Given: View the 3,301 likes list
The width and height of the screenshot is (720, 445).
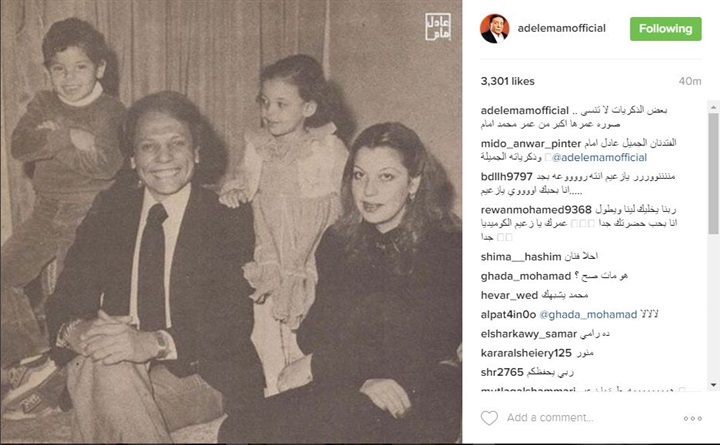Looking at the screenshot, I should [x=507, y=81].
